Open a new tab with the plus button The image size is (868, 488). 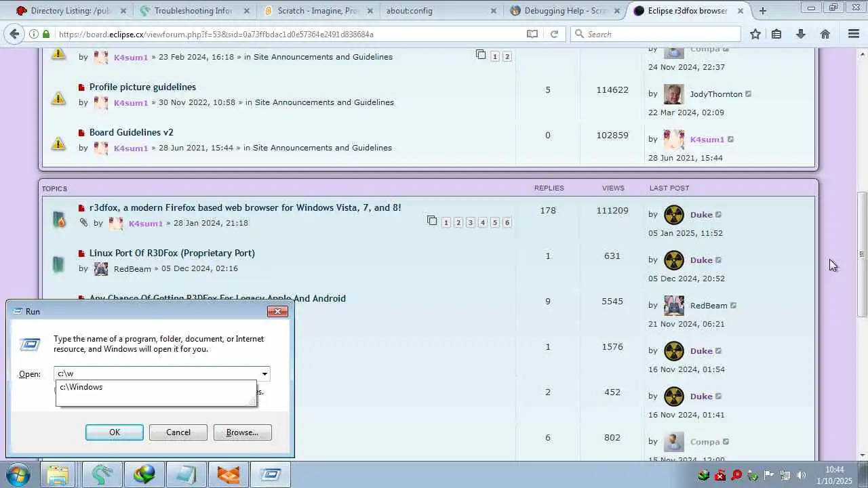763,11
